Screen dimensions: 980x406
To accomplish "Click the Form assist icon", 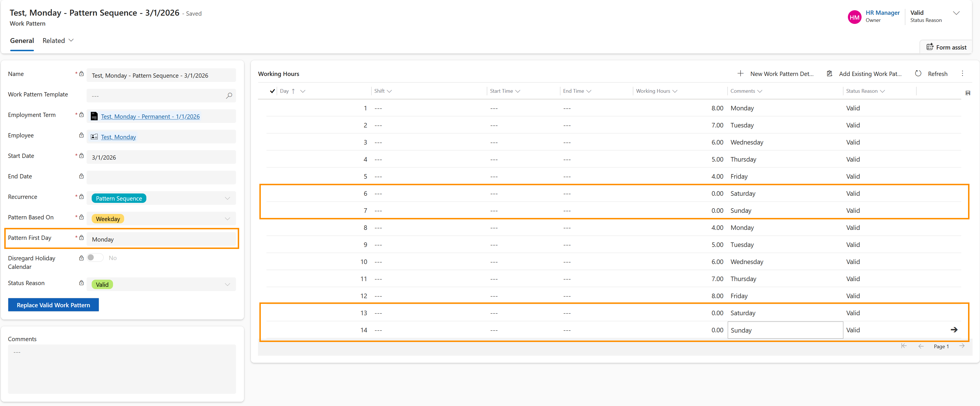I will tap(930, 47).
